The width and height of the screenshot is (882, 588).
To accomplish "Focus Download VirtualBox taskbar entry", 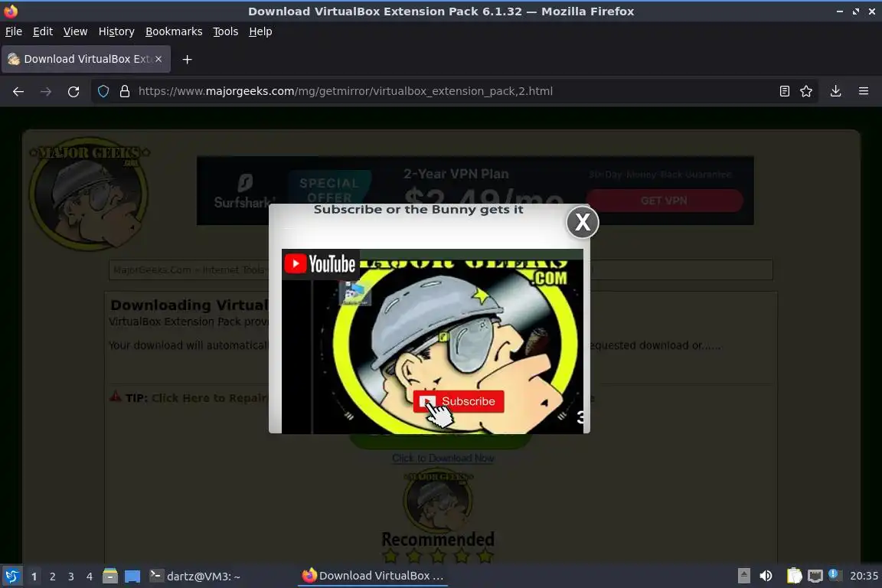I will (373, 576).
